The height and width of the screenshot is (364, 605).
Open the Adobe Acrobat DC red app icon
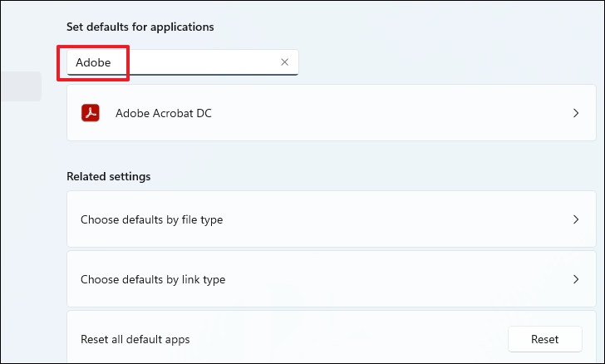[91, 113]
